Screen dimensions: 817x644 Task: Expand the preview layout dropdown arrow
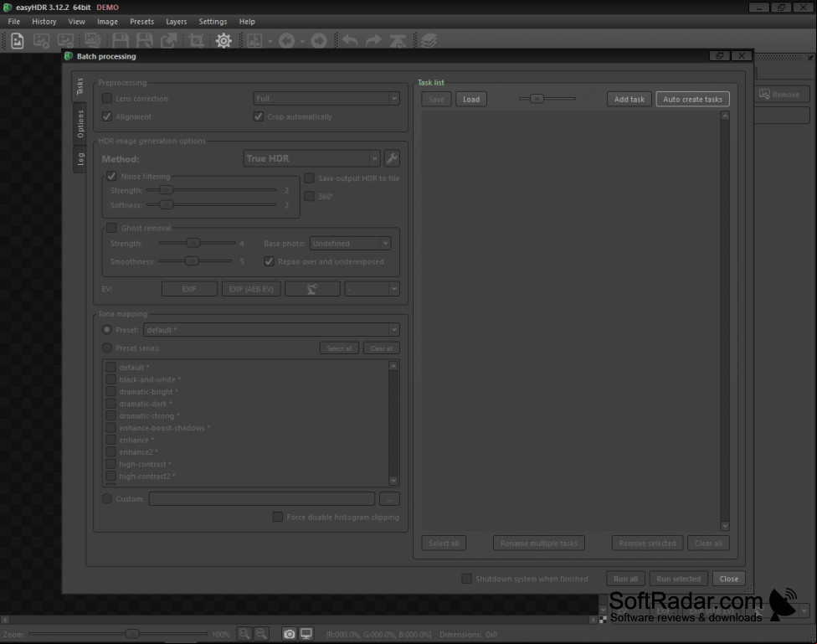click(270, 41)
